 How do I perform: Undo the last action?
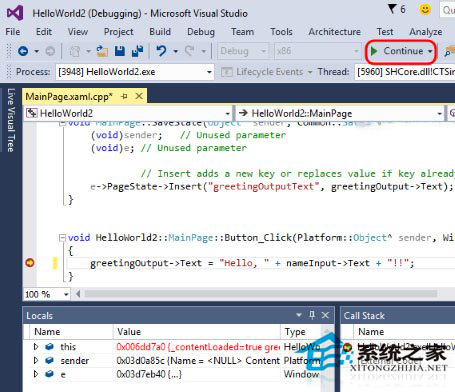pyautogui.click(x=161, y=51)
